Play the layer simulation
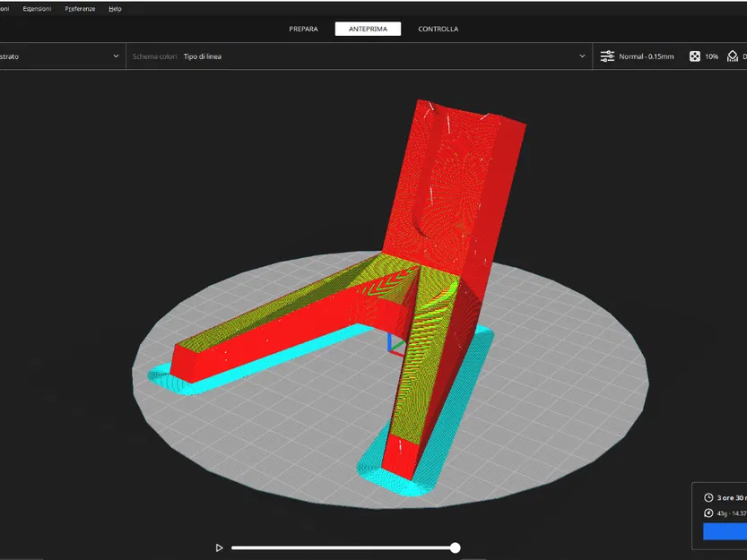Screen dimensions: 747x560 click(x=219, y=547)
